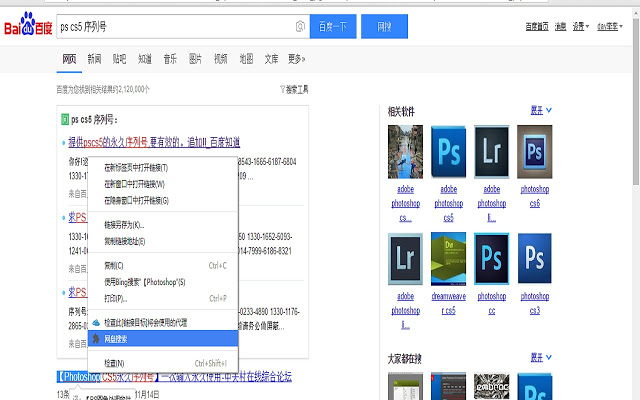This screenshot has width=640, height=400.
Task: Switch to the 文库 tab
Action: 271,59
